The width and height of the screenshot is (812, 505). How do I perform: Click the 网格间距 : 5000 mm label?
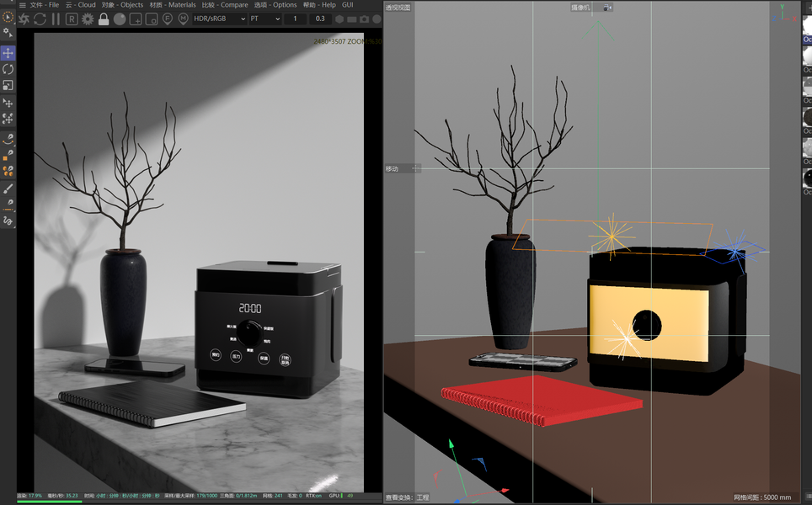(x=762, y=497)
